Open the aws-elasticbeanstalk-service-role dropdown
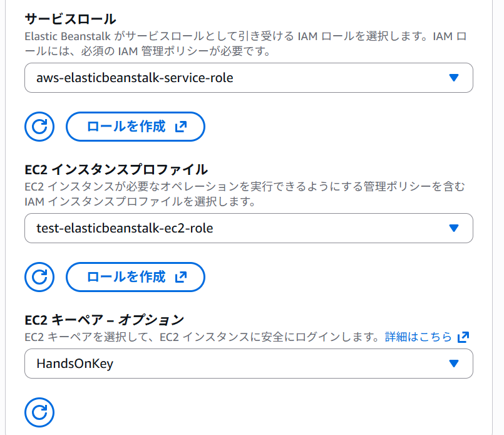The image size is (504, 435). pyautogui.click(x=249, y=78)
